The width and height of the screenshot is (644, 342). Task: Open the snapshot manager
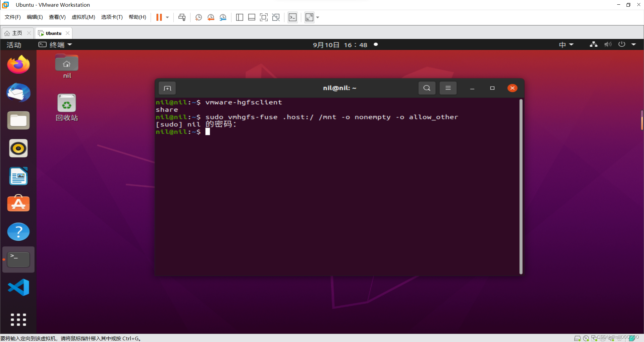click(x=223, y=17)
